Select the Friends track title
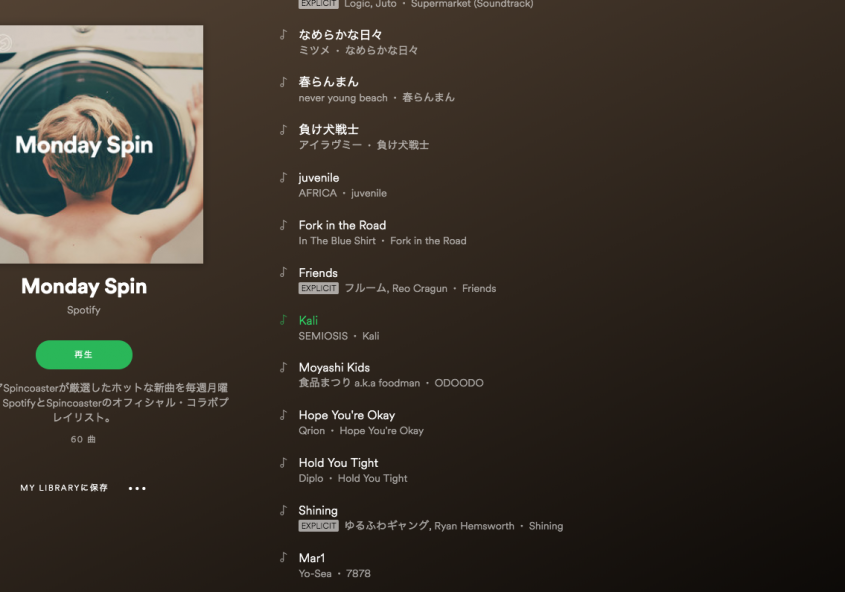The image size is (845, 592). tap(318, 273)
